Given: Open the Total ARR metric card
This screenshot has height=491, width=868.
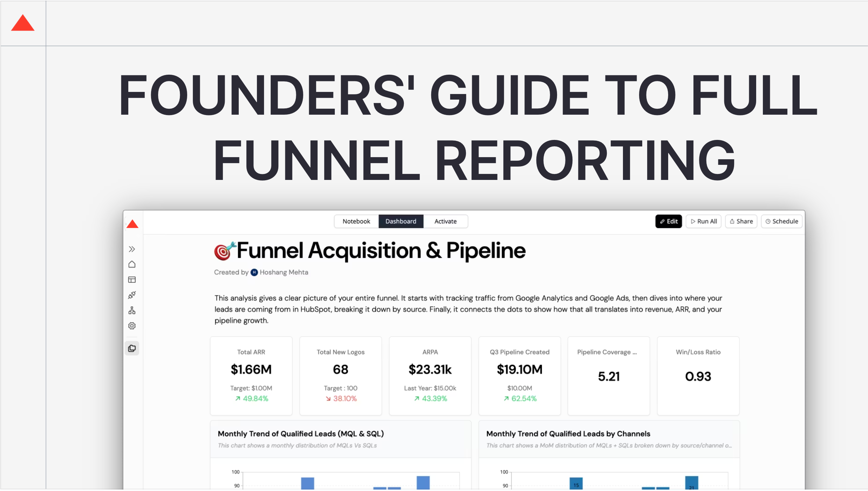Looking at the screenshot, I should point(251,376).
